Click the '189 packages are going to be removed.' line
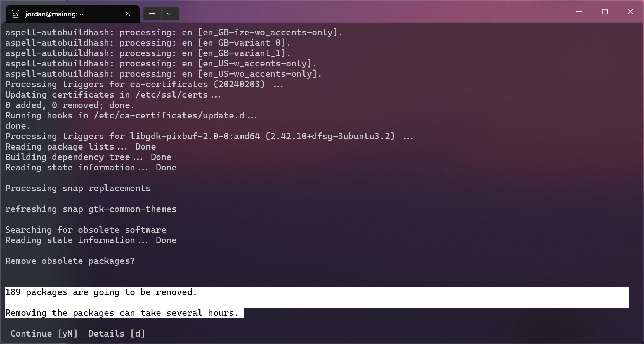The height and width of the screenshot is (344, 644). point(101,292)
